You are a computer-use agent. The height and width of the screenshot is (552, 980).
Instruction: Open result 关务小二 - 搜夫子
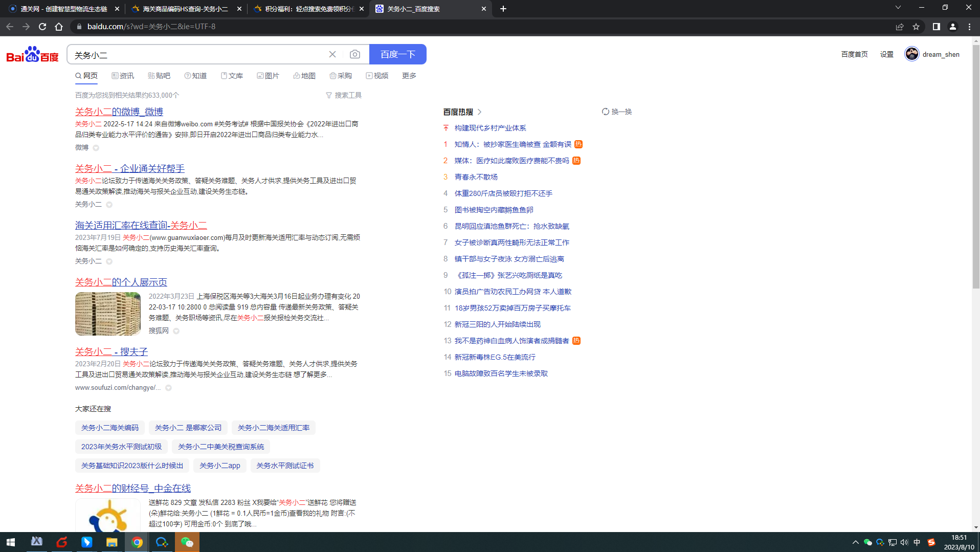112,351
